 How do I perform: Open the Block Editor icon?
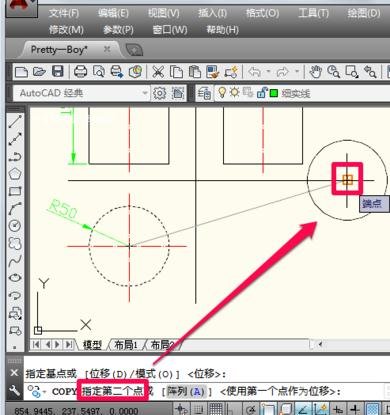point(231,72)
